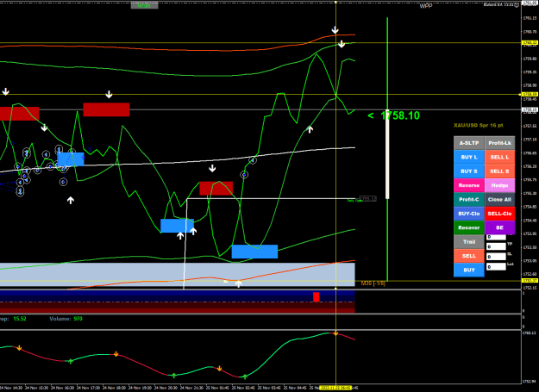
Task: Click the pink Reverse button
Action: click(469, 185)
